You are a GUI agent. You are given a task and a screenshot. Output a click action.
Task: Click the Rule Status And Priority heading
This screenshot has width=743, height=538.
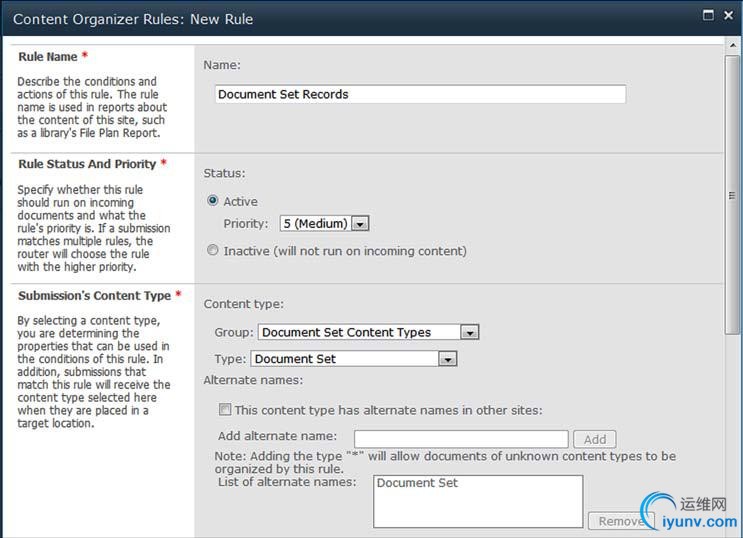[x=87, y=164]
